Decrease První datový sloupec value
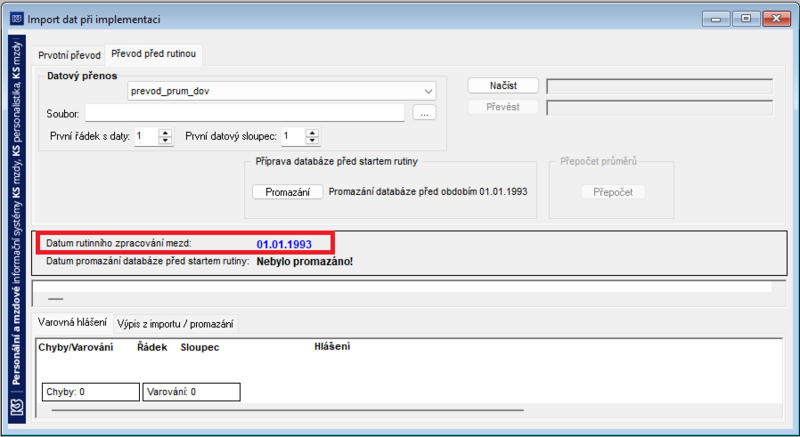 pyautogui.click(x=312, y=140)
